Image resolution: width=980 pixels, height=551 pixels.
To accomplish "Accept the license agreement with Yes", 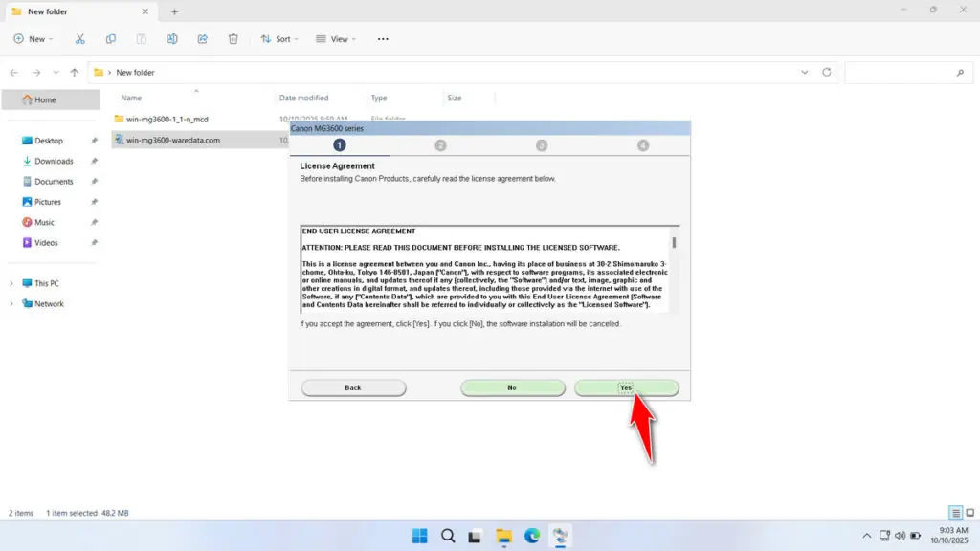I will [x=627, y=387].
